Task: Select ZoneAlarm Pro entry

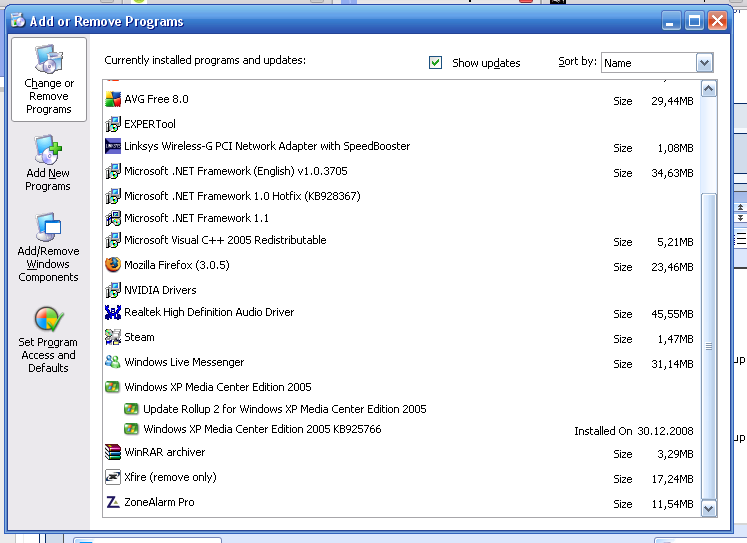Action: coord(401,502)
